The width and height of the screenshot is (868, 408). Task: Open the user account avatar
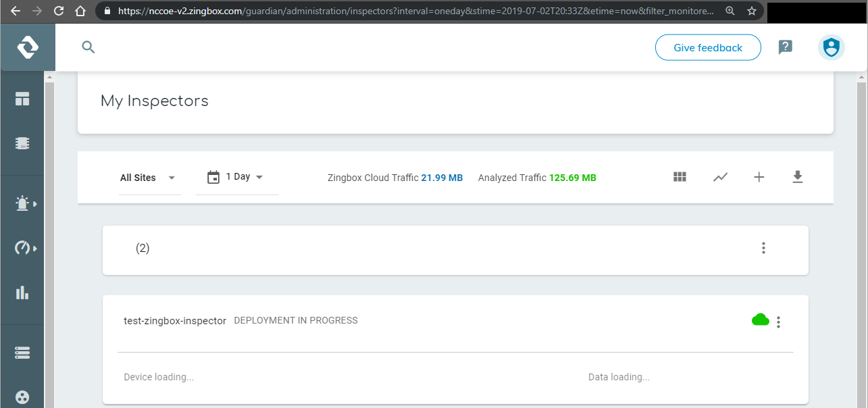coord(831,47)
